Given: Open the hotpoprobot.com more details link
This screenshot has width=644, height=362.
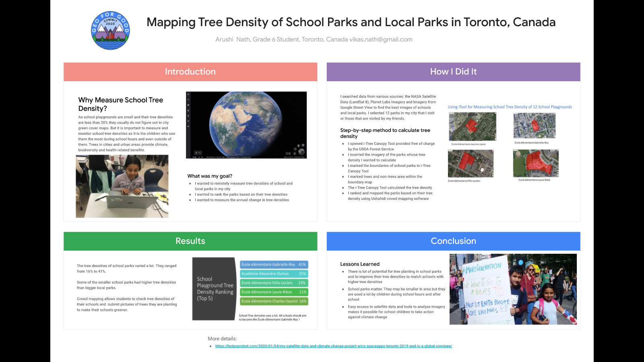Looking at the screenshot, I should point(333,346).
